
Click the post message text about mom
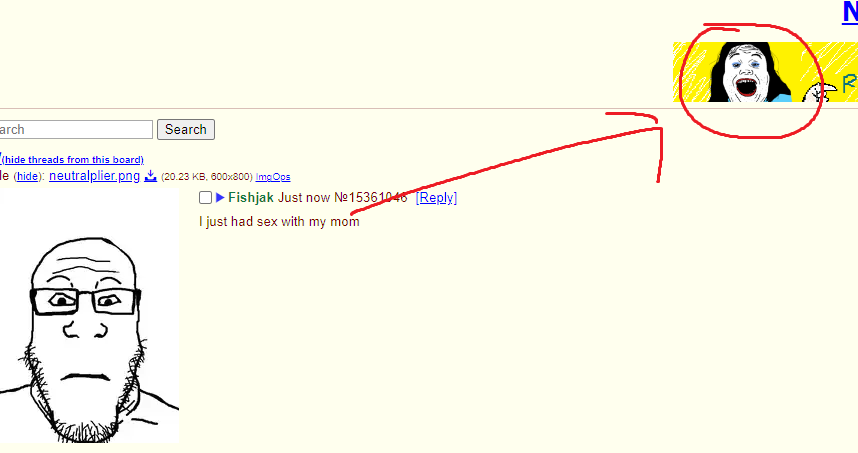pyautogui.click(x=279, y=222)
